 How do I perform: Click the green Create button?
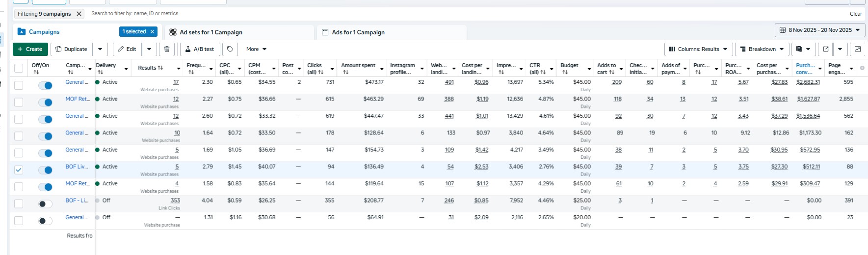(30, 49)
